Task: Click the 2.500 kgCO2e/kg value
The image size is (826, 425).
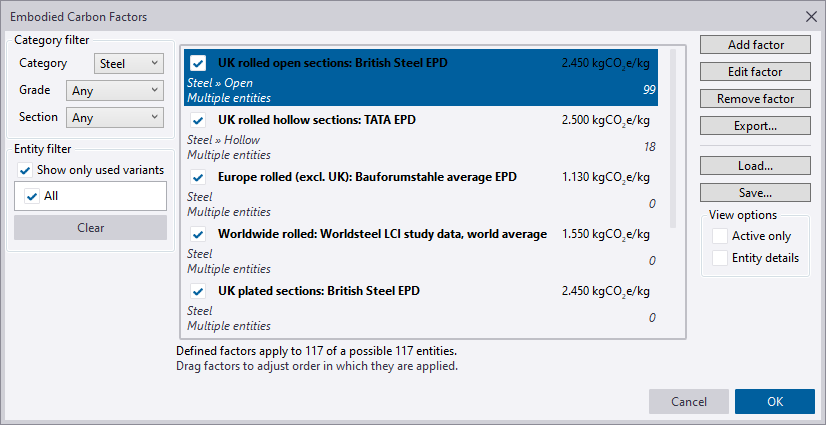Action: (606, 121)
